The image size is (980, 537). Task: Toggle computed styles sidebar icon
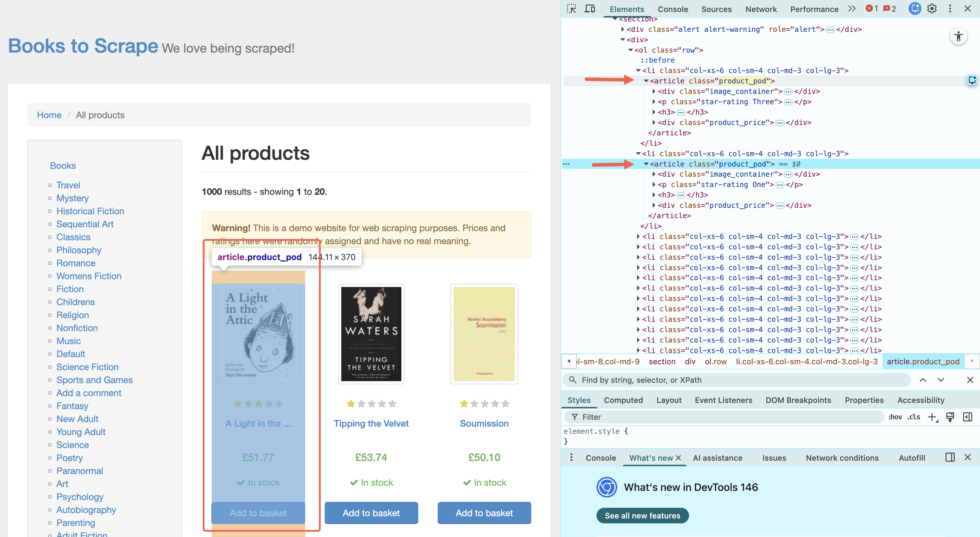pyautogui.click(x=968, y=417)
